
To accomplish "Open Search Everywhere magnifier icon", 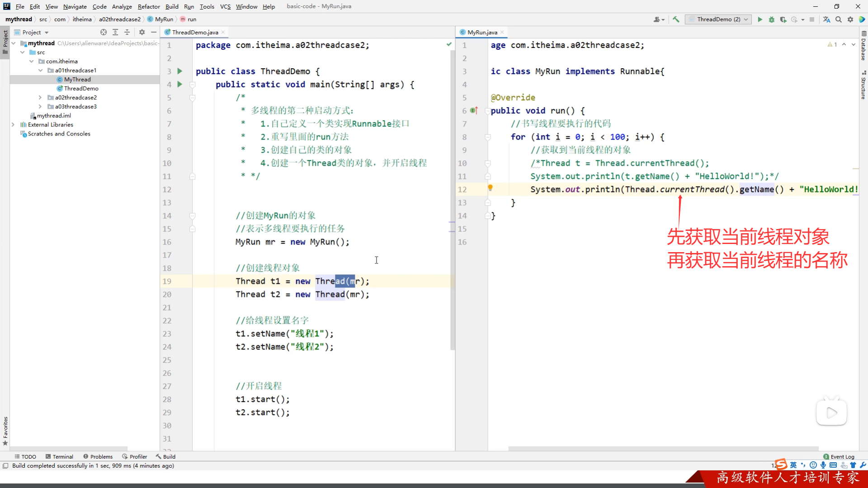I will tap(839, 19).
